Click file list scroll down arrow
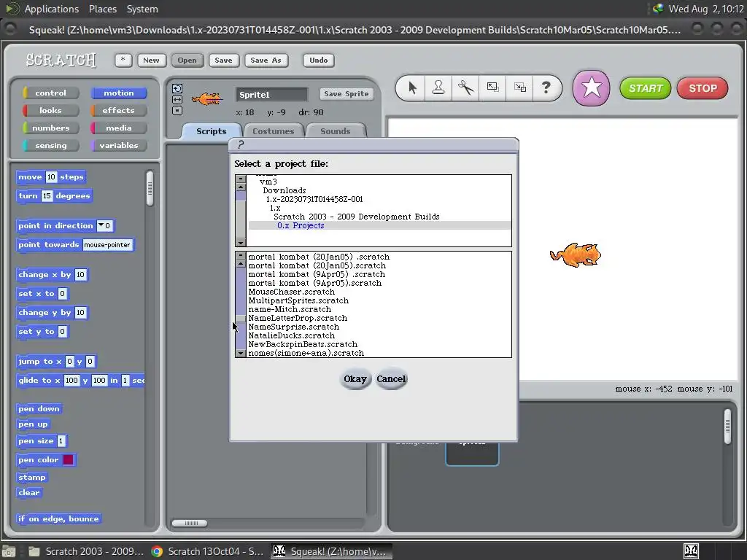Screen dimensions: 747x560 tap(241, 354)
